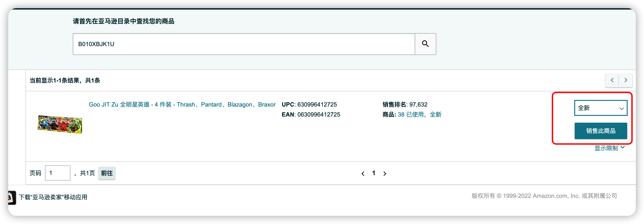Click the catalog search field containing B010XBJK1U
This screenshot has width=644, height=224.
[244, 44]
